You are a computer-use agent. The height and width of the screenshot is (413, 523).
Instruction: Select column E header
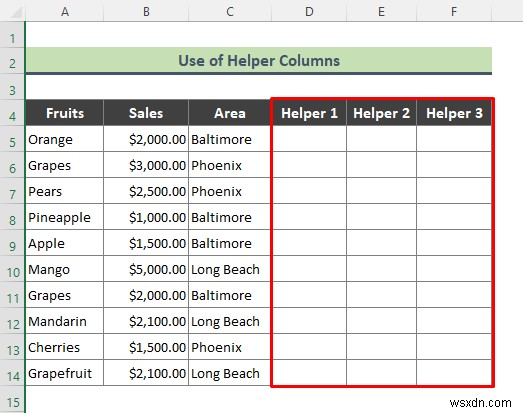tap(382, 11)
